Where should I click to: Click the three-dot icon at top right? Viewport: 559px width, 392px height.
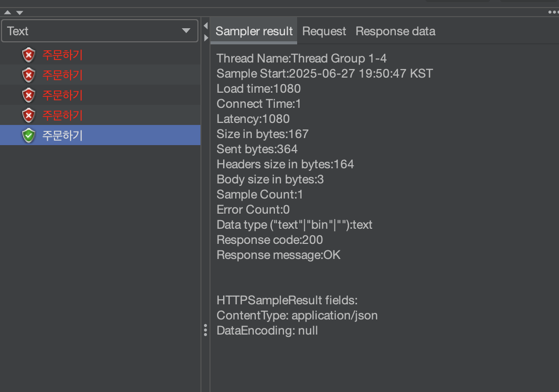553,12
